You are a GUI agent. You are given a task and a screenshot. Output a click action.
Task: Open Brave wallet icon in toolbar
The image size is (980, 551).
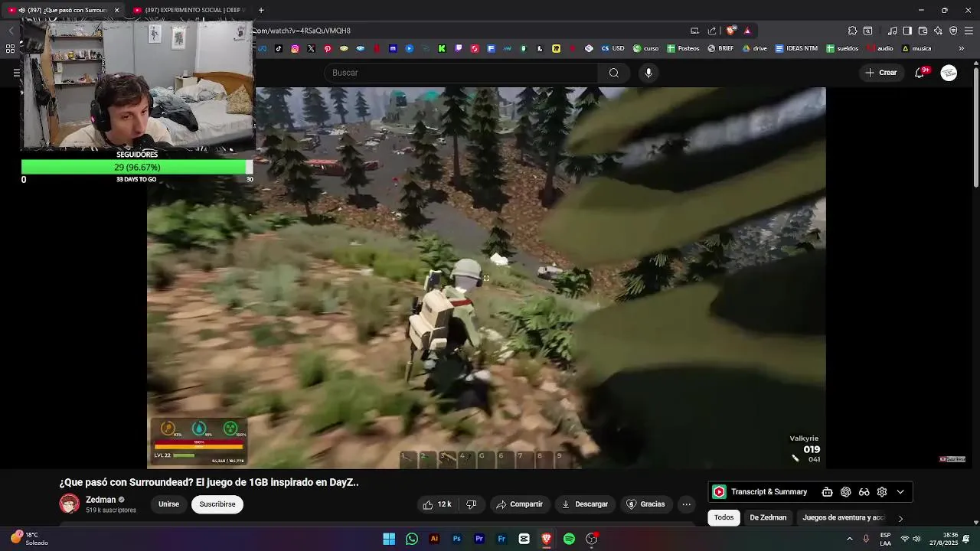click(x=923, y=31)
